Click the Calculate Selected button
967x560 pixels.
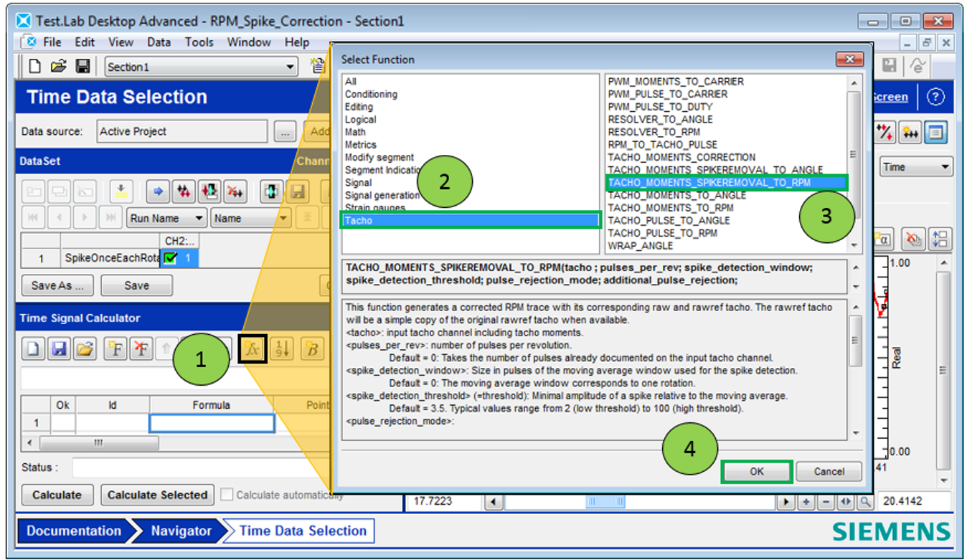[x=157, y=495]
